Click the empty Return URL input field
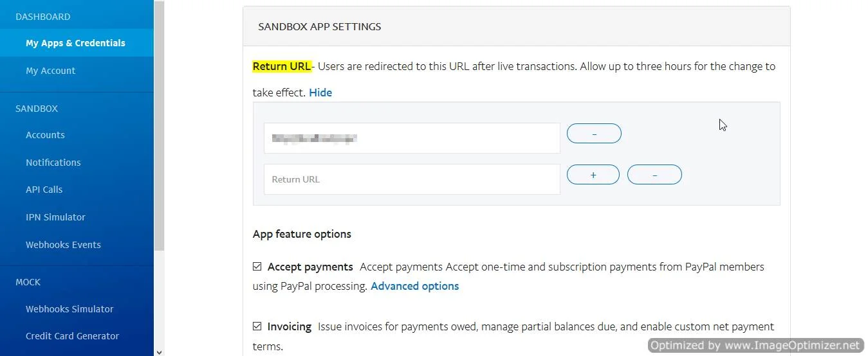The width and height of the screenshot is (868, 356). pos(412,179)
